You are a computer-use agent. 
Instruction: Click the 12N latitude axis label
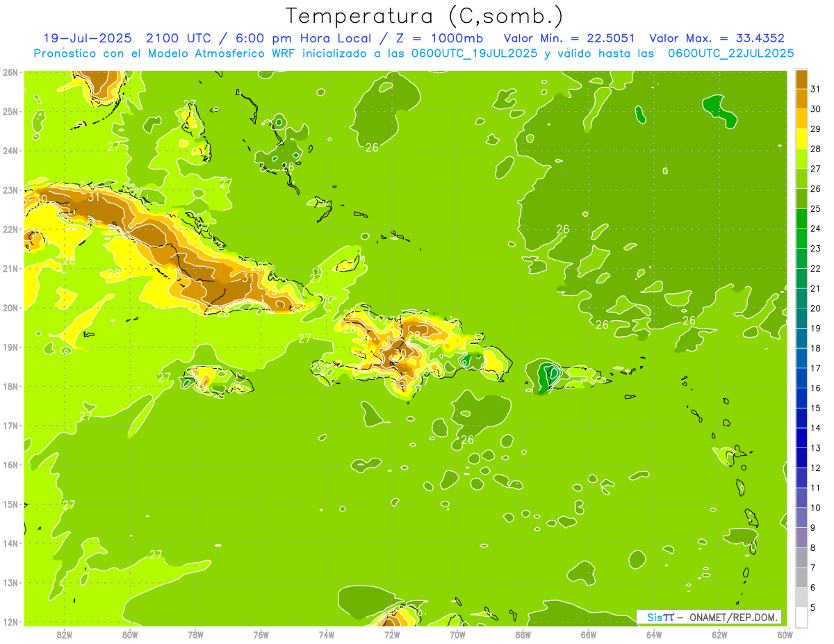click(10, 622)
